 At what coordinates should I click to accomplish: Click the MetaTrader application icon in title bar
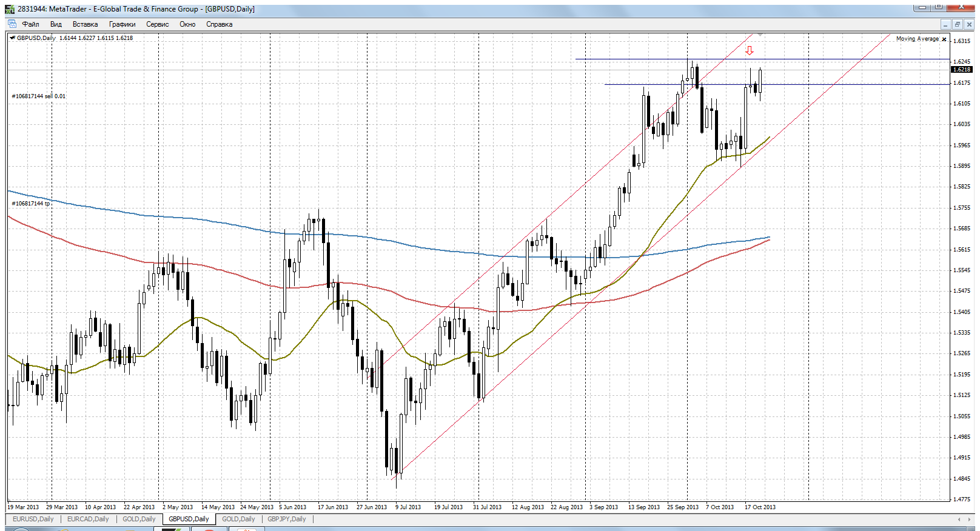(x=10, y=9)
